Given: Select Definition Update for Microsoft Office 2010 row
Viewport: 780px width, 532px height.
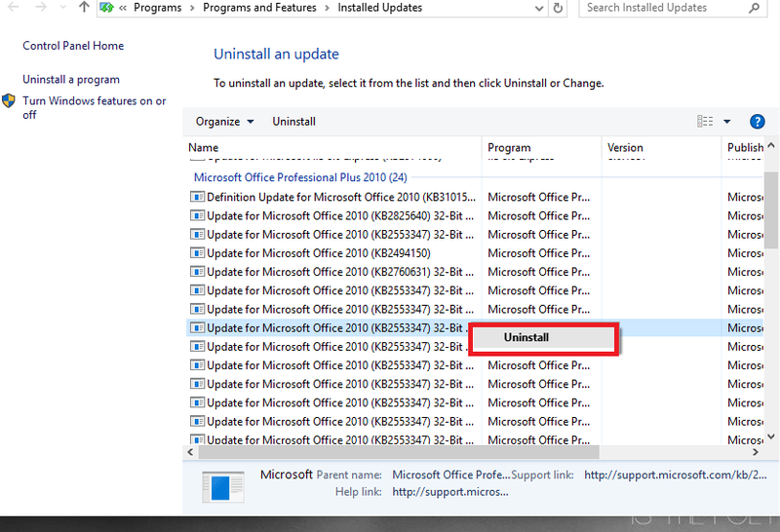Looking at the screenshot, I should point(474,197).
